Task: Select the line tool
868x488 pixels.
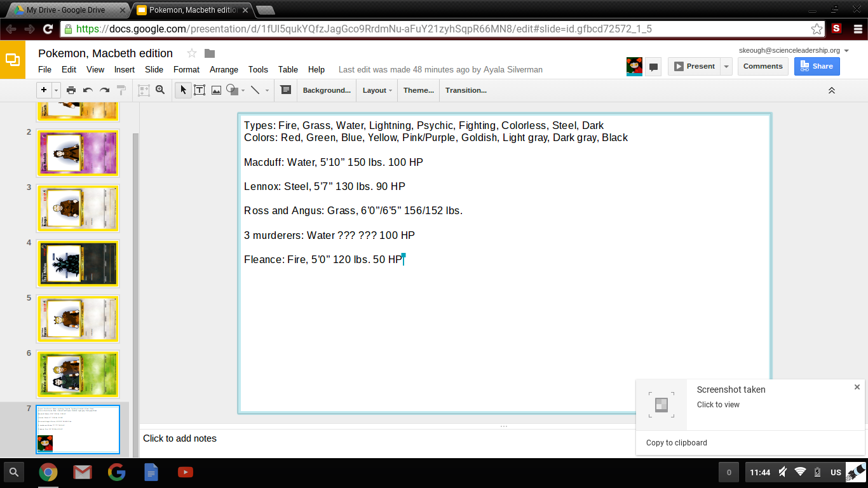Action: pos(255,90)
